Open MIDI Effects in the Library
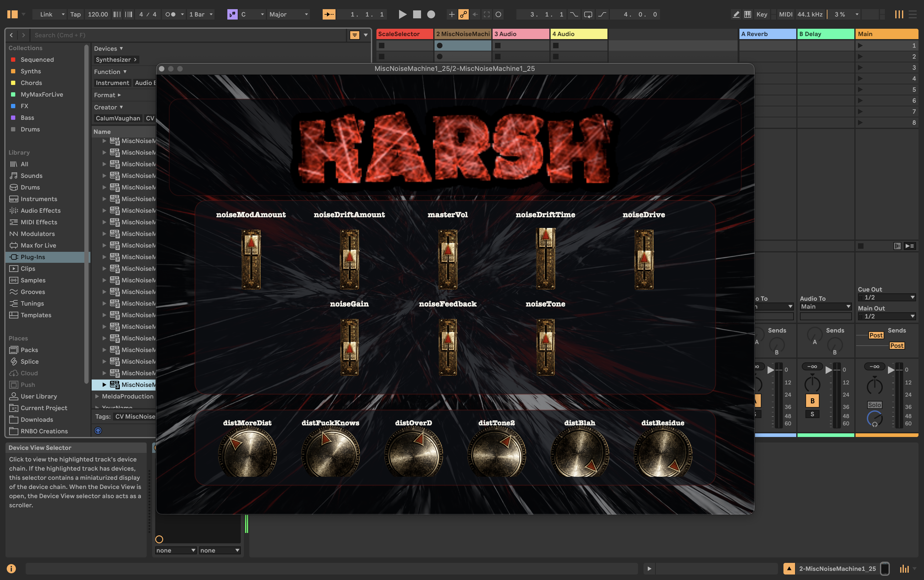The height and width of the screenshot is (580, 924). pyautogui.click(x=39, y=222)
